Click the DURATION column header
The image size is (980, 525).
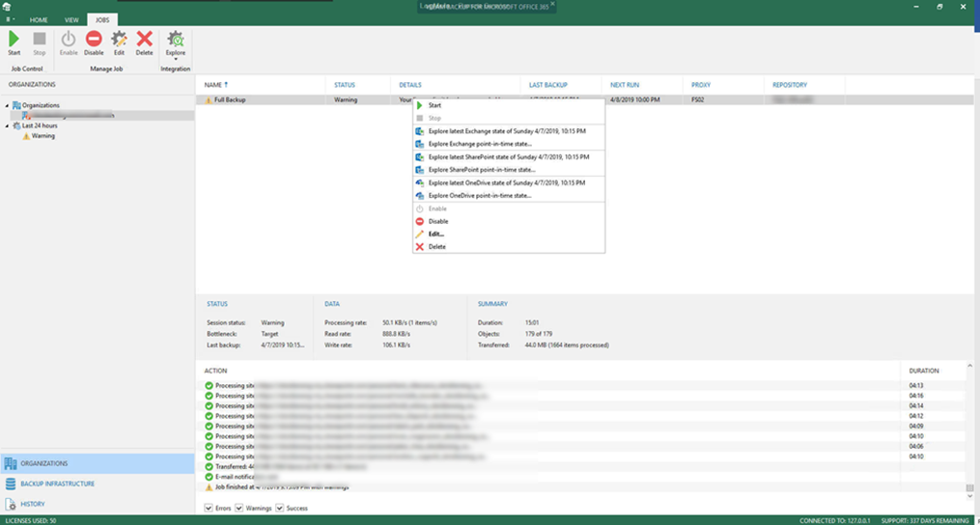click(924, 372)
